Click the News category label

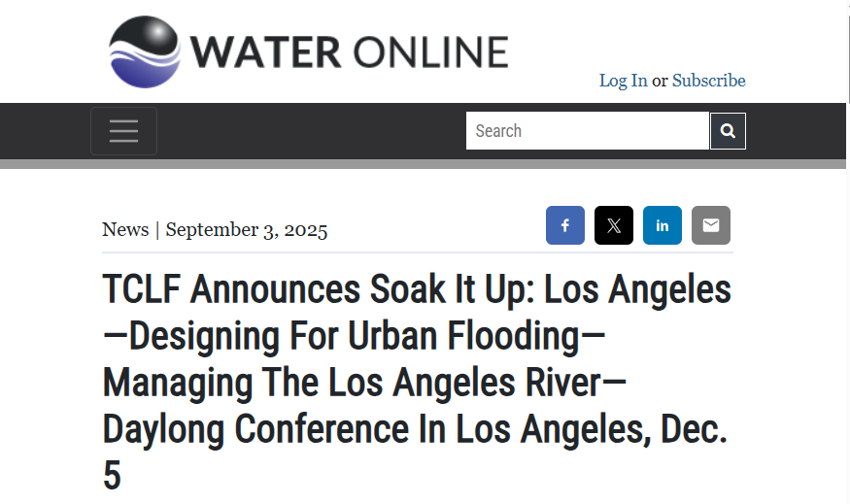coord(125,229)
